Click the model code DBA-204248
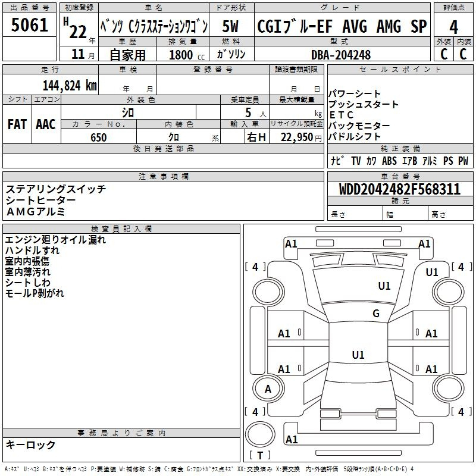 tap(341, 55)
